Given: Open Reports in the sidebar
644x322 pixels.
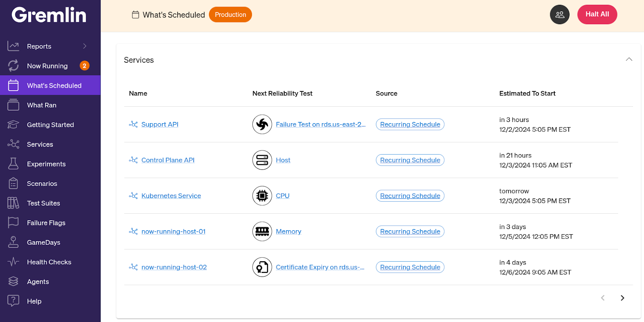Looking at the screenshot, I should (x=50, y=46).
